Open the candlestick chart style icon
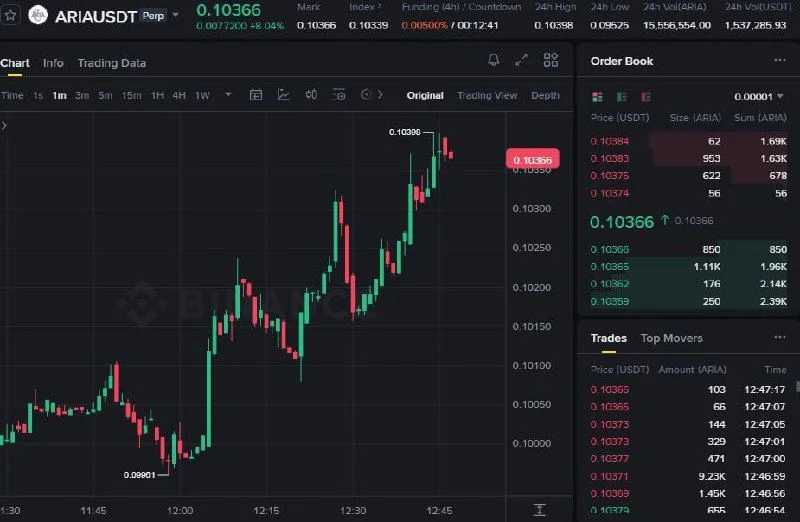 click(311, 94)
